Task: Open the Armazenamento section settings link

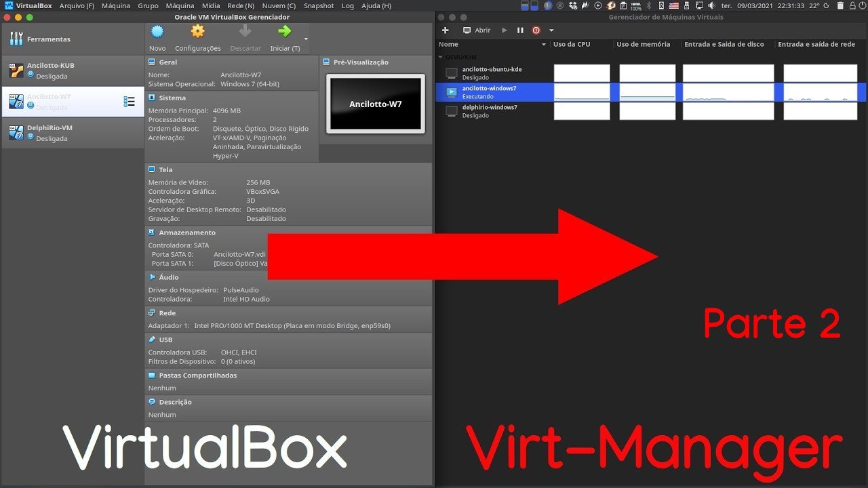Action: tap(187, 232)
